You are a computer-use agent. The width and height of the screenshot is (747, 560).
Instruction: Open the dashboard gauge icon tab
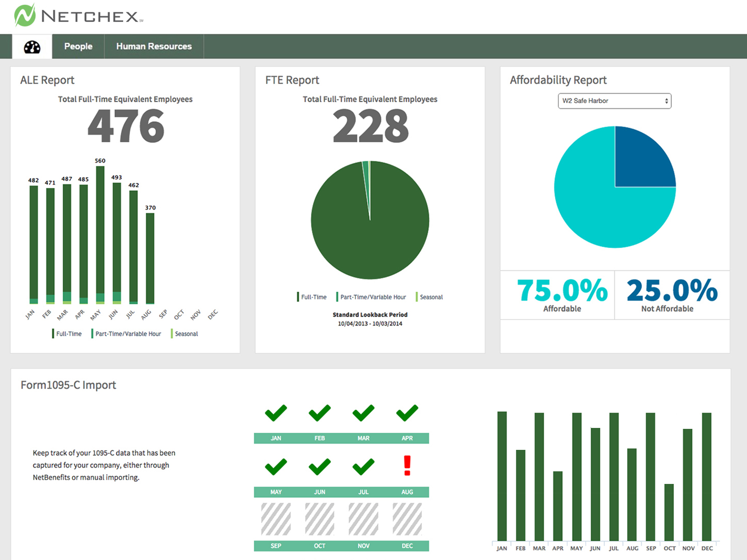32,47
